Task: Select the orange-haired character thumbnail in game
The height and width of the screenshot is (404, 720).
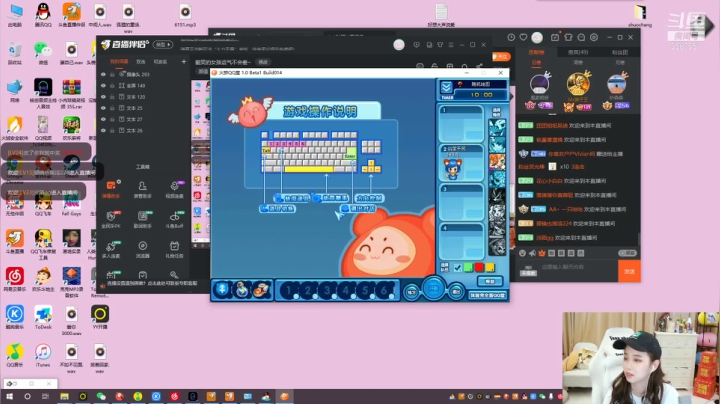Action: [x=497, y=162]
